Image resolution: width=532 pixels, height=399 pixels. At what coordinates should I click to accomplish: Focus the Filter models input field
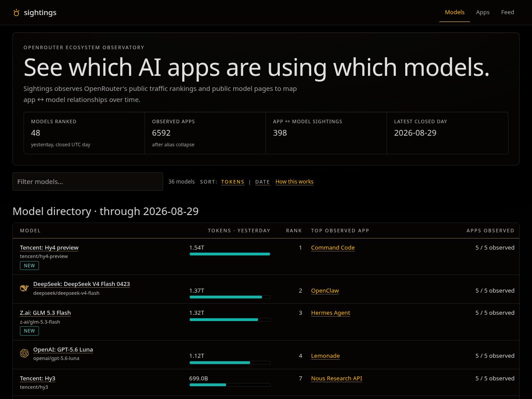coord(88,182)
